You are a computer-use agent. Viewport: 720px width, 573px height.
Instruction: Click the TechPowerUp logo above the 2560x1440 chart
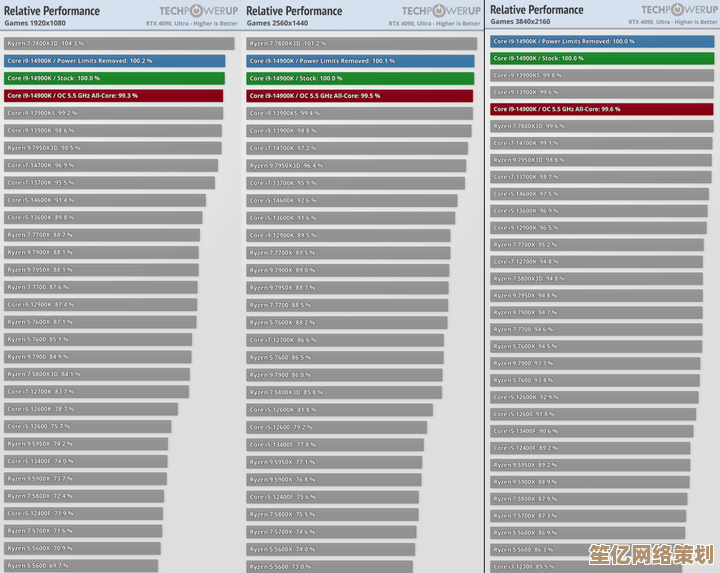coord(441,11)
